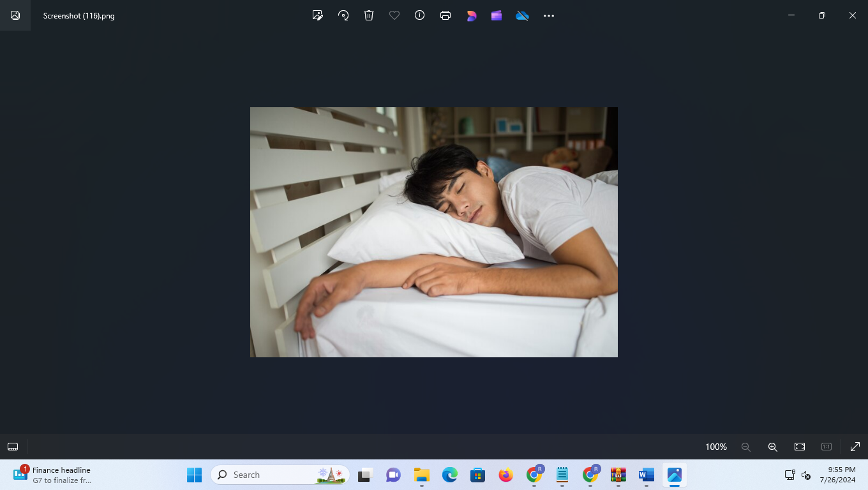Print the current screenshot

click(x=445, y=15)
